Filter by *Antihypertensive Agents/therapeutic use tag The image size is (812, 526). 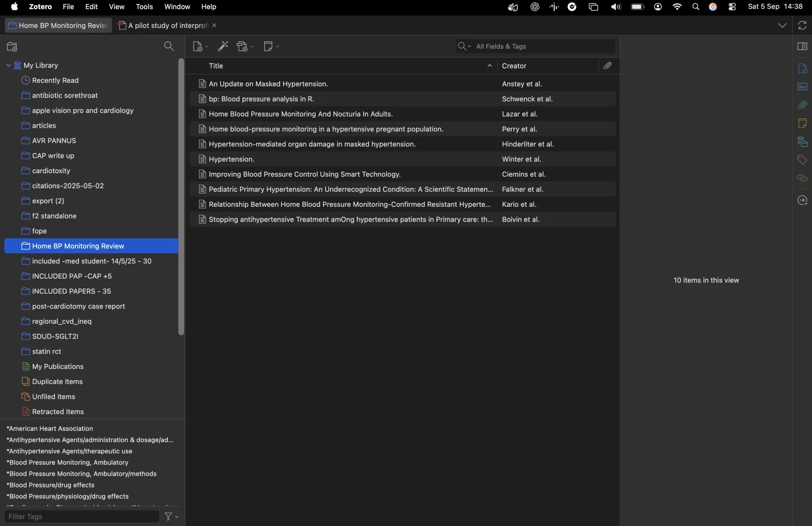(69, 452)
